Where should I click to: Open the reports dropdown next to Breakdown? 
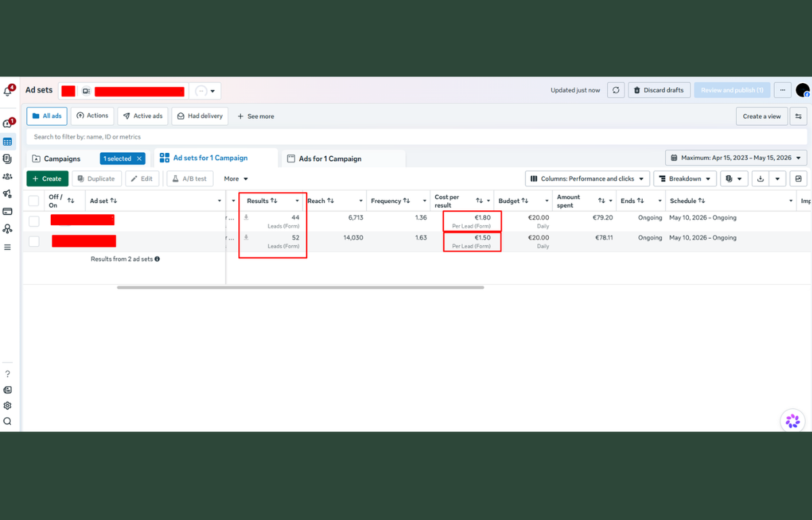(734, 179)
